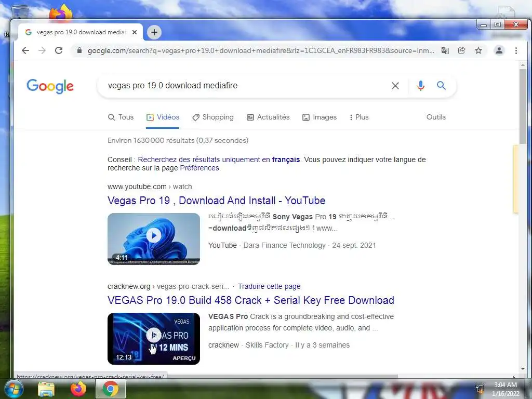The image size is (532, 399).
Task: Share this page via the share icon
Action: point(461,50)
